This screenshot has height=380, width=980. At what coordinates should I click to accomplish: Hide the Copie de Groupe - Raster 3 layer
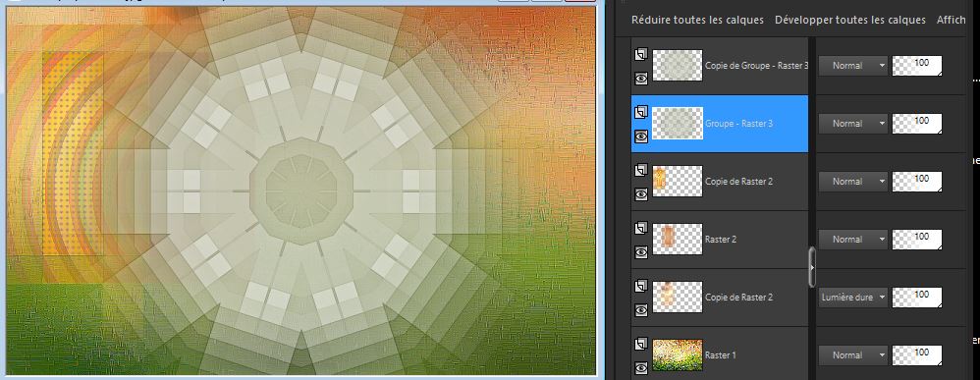tap(640, 79)
